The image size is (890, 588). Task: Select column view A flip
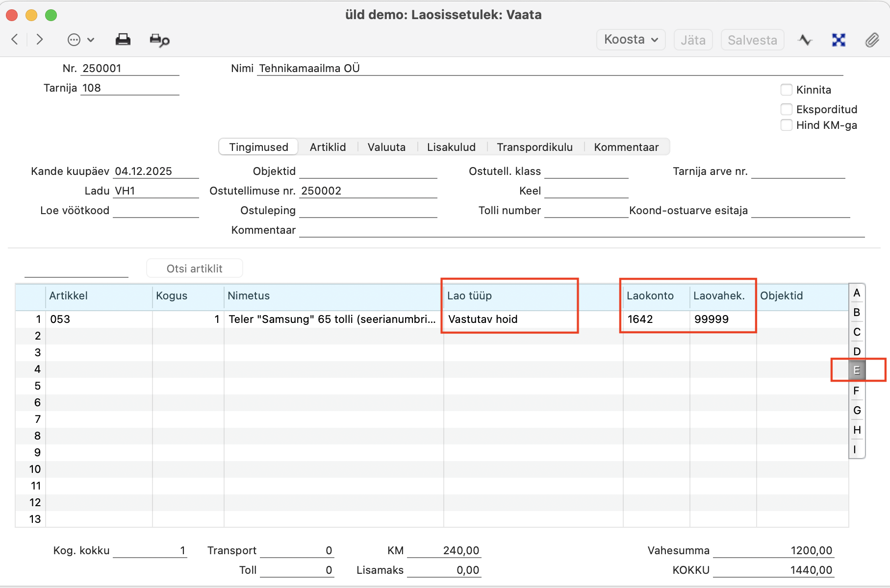coord(857,293)
